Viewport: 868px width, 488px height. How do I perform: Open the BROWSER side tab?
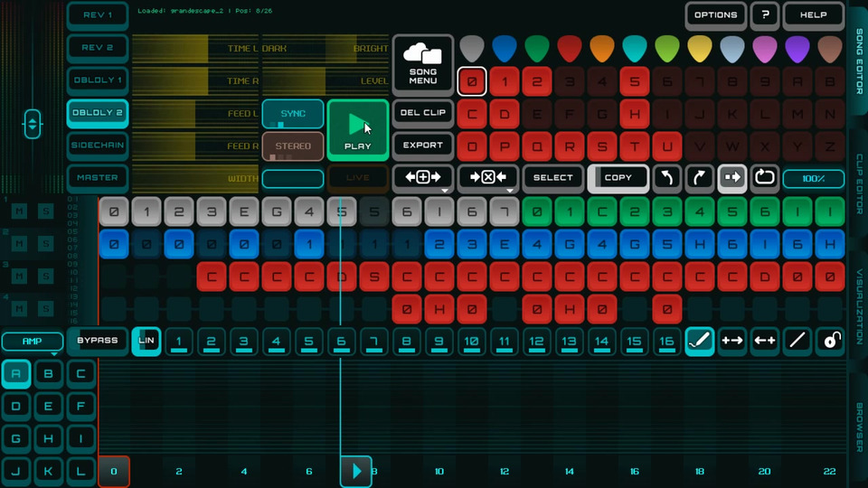click(859, 427)
